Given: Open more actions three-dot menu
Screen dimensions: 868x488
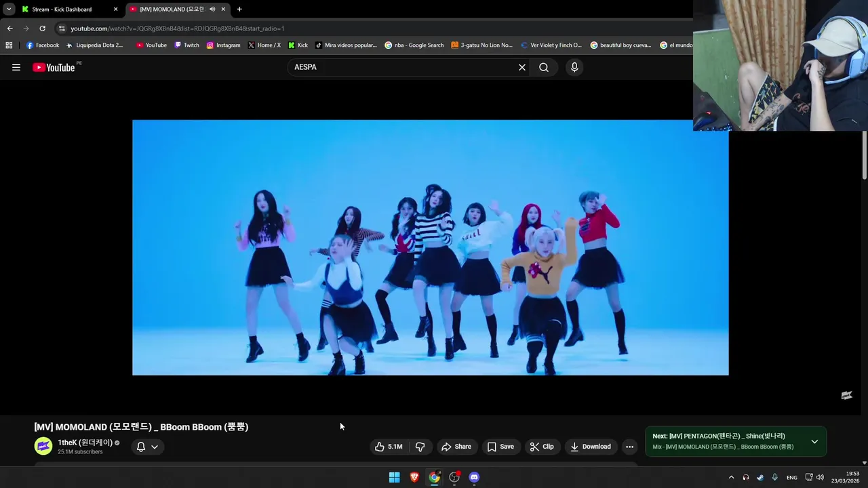Looking at the screenshot, I should click(629, 447).
